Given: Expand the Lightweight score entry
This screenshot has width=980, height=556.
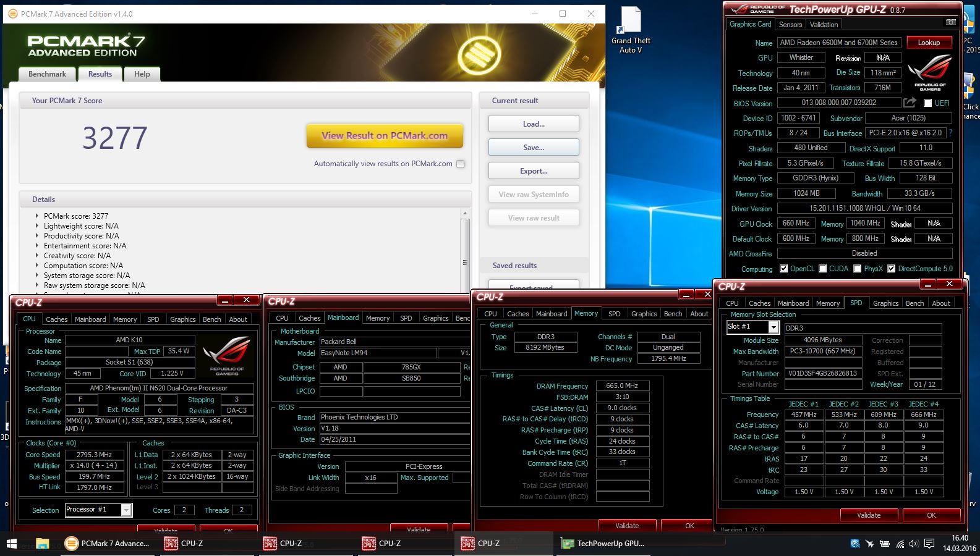Looking at the screenshot, I should 37,226.
